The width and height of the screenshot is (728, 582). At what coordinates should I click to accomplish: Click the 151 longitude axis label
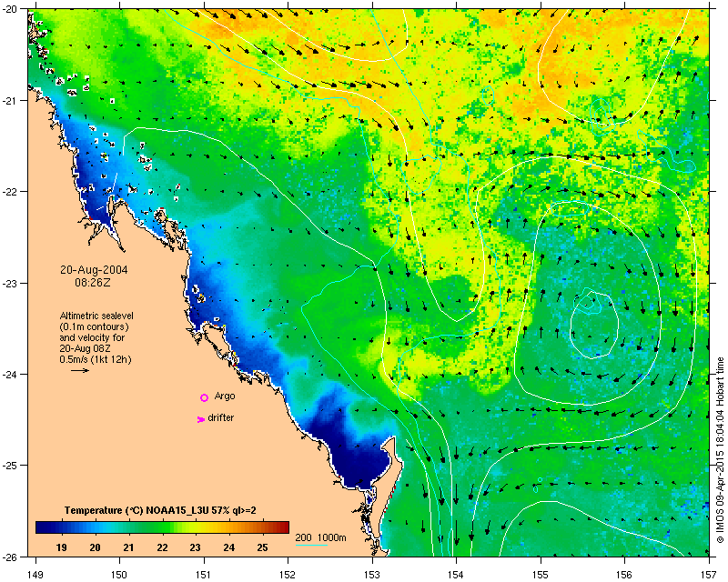coord(204,575)
